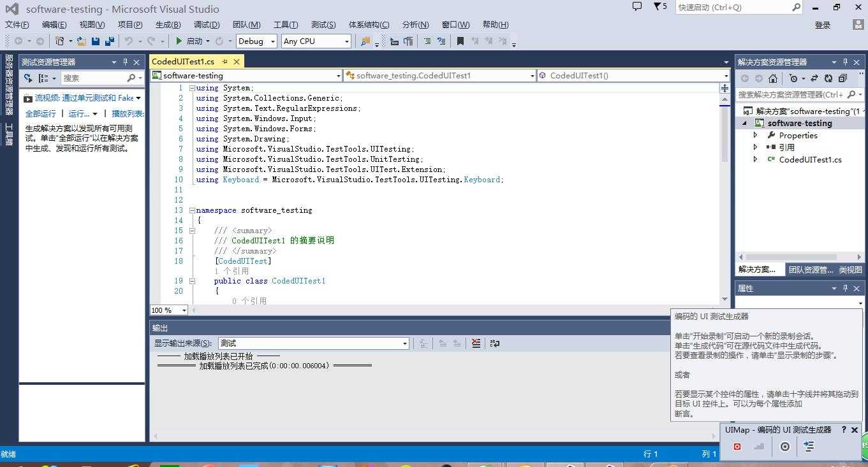Click Sync with Active Document icon

814,78
